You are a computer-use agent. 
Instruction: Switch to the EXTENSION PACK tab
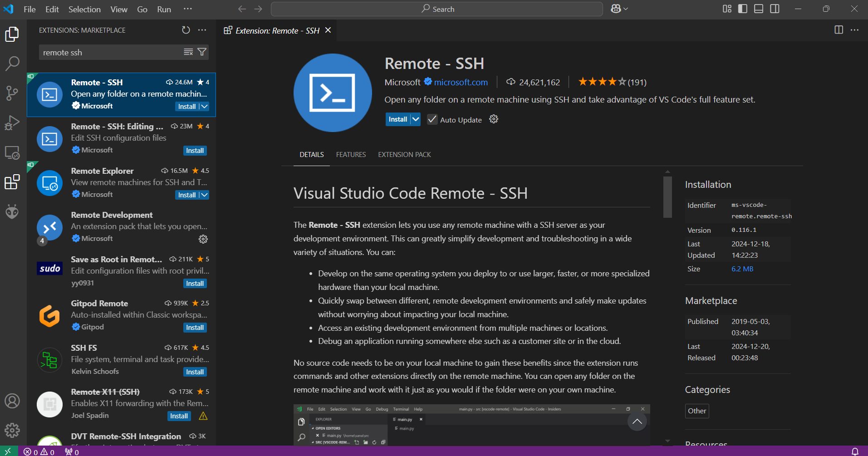(404, 155)
